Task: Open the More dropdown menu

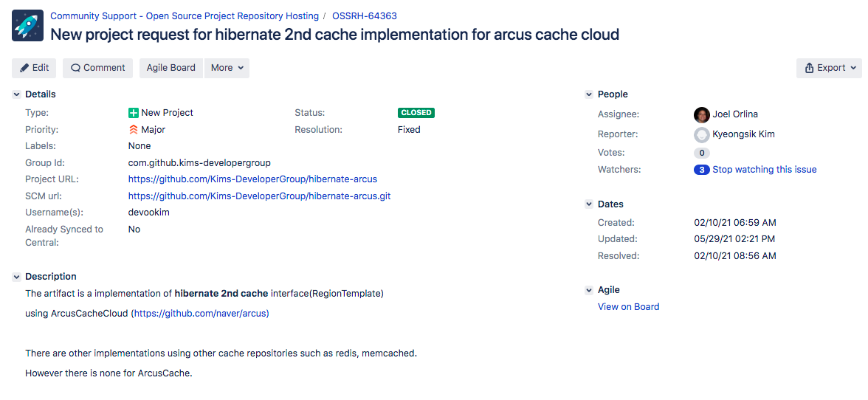Action: [x=227, y=68]
